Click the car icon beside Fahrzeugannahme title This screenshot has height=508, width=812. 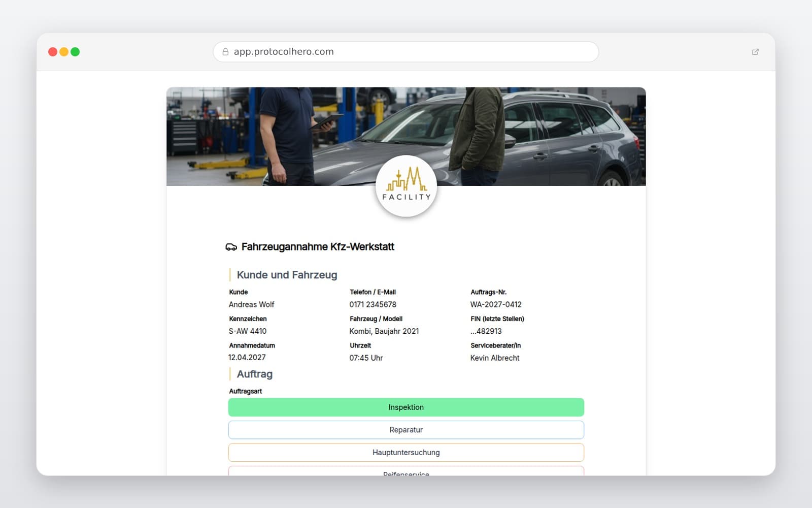point(231,247)
